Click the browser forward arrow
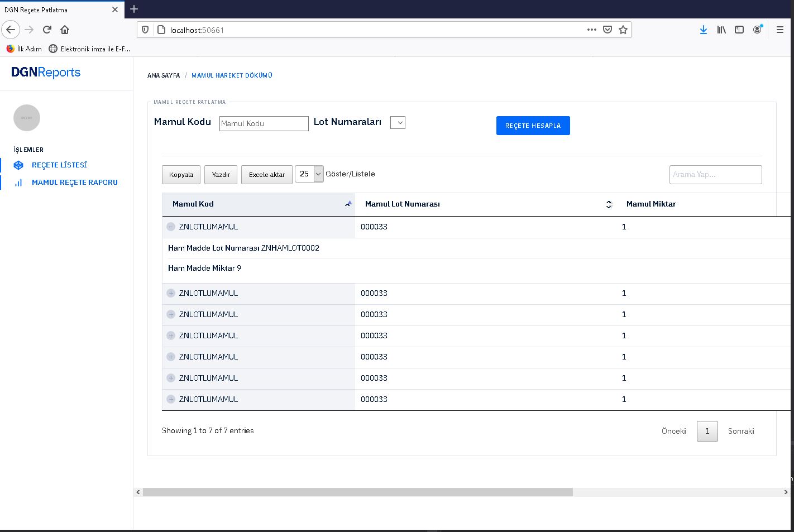Viewport: 794px width, 532px height. point(29,30)
